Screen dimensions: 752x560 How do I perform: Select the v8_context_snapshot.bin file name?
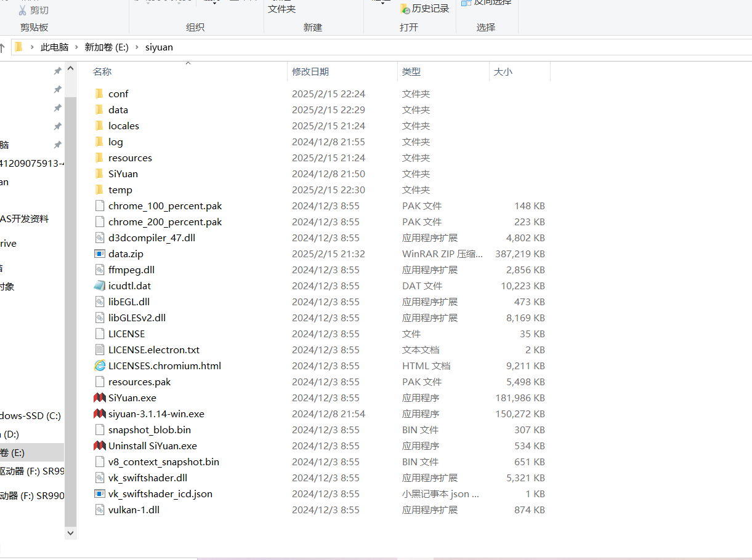164,462
